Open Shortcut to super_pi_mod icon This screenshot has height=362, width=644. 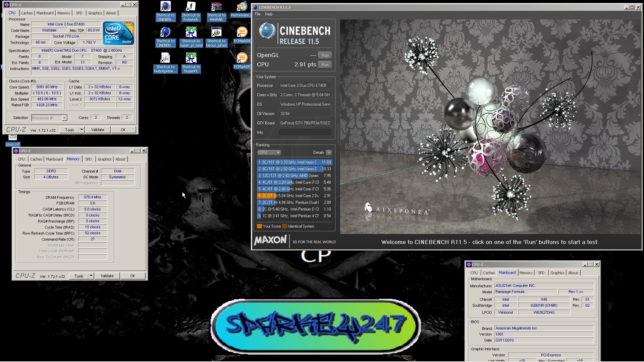(x=191, y=37)
